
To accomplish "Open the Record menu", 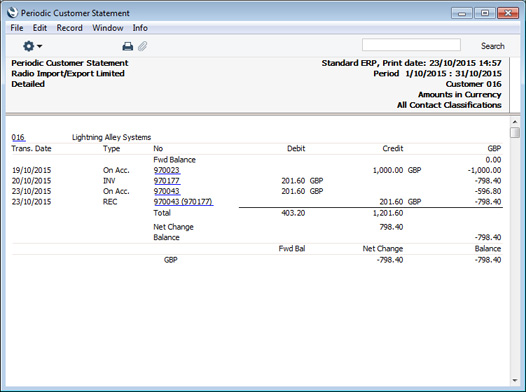I will (69, 28).
